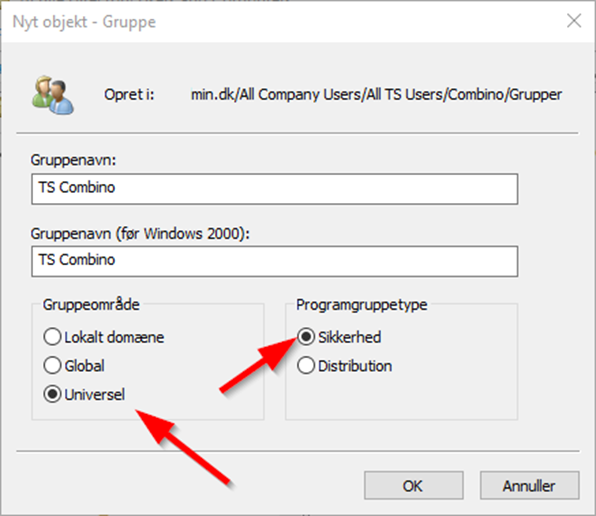Click the min.dk container path text
Image resolution: width=596 pixels, height=516 pixels.
tap(376, 95)
